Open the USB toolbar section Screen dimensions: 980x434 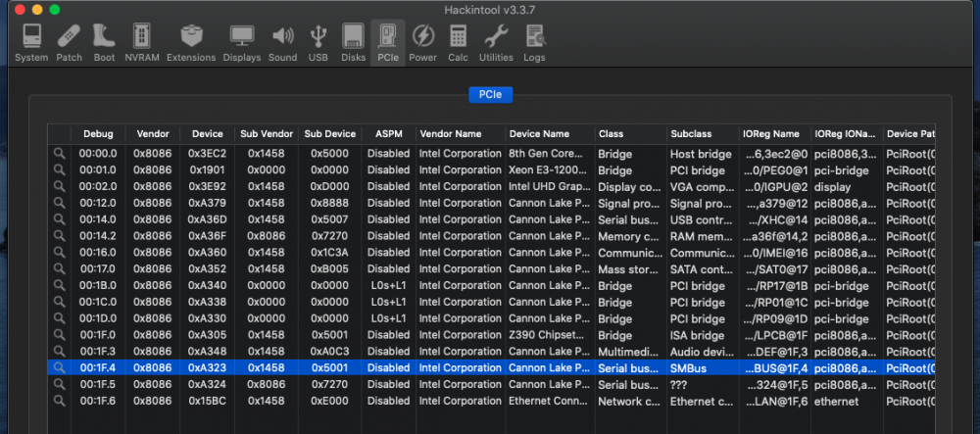click(x=318, y=42)
